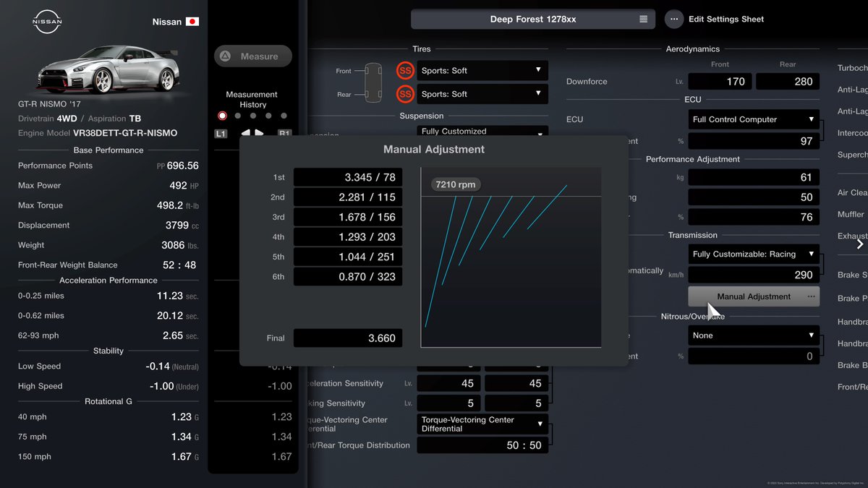The width and height of the screenshot is (868, 488).
Task: Click the ballast positioning value 50
Action: 754,197
